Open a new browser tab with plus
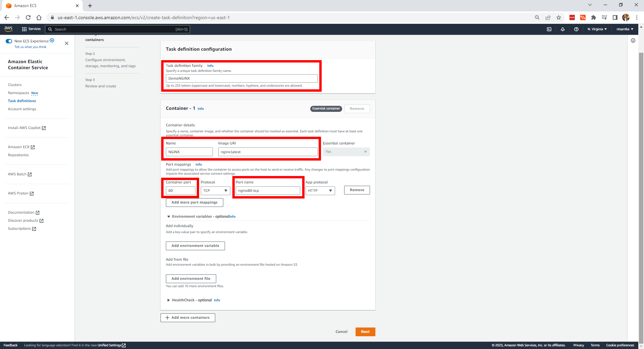 pyautogui.click(x=90, y=6)
